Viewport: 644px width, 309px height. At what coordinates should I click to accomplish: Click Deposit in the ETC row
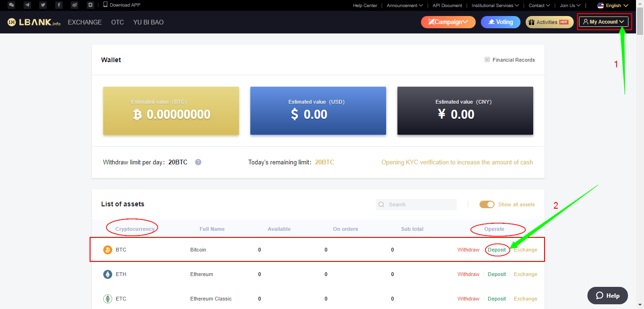pos(497,299)
